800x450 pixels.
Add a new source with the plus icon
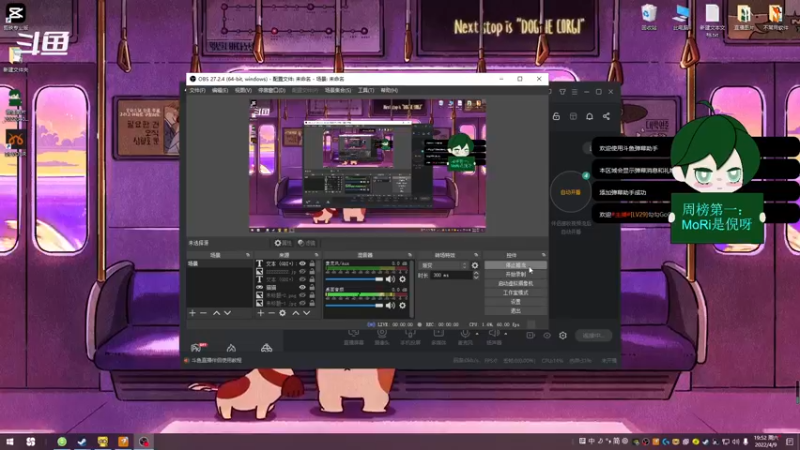pos(261,313)
